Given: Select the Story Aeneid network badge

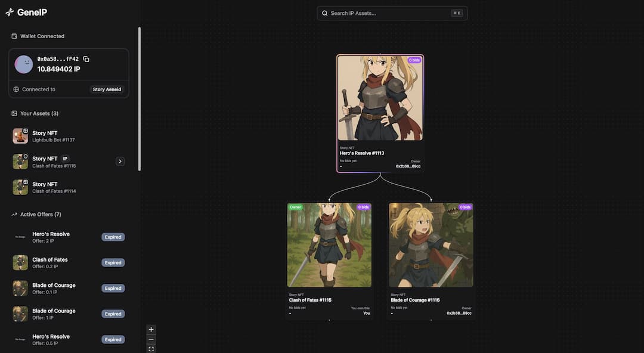Looking at the screenshot, I should (107, 89).
